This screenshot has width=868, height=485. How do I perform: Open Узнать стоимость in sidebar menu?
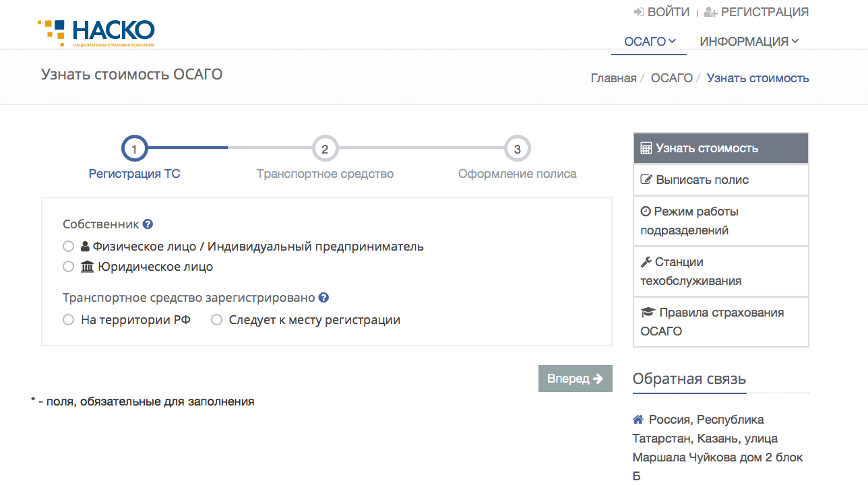pyautogui.click(x=721, y=148)
